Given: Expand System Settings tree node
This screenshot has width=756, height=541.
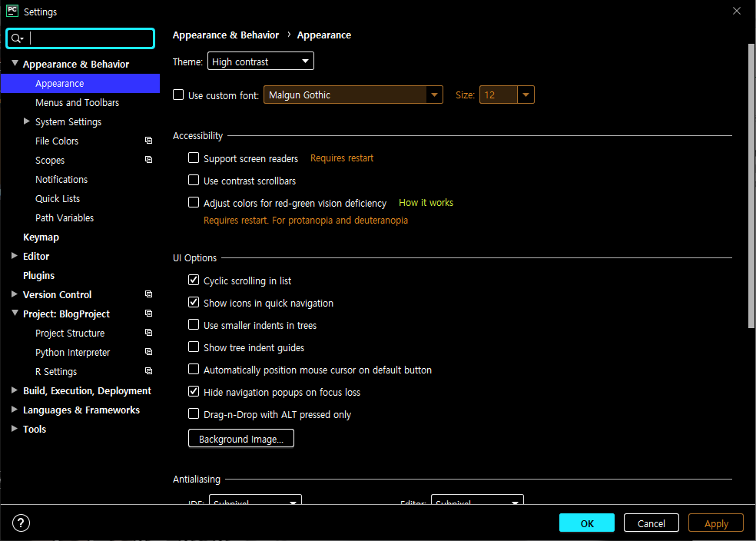Looking at the screenshot, I should click(x=27, y=121).
